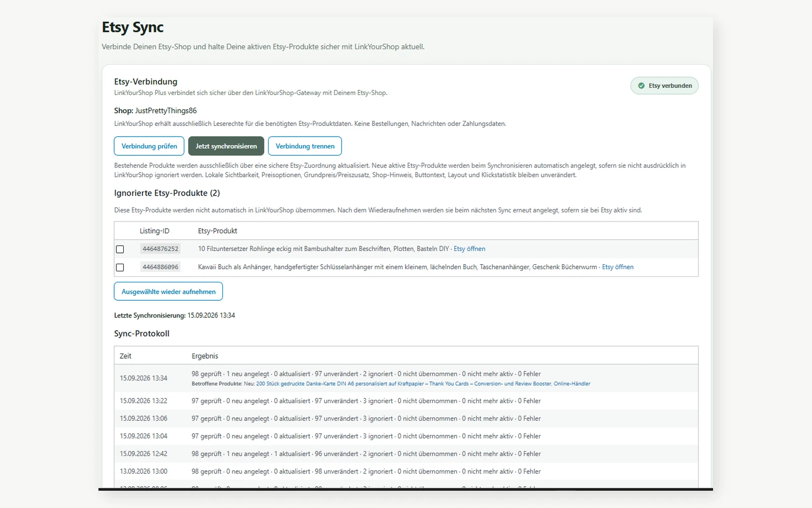Open the 200 Stück gedruckte Danke-Karte link
Screen dimensions: 812x508
tap(423, 384)
